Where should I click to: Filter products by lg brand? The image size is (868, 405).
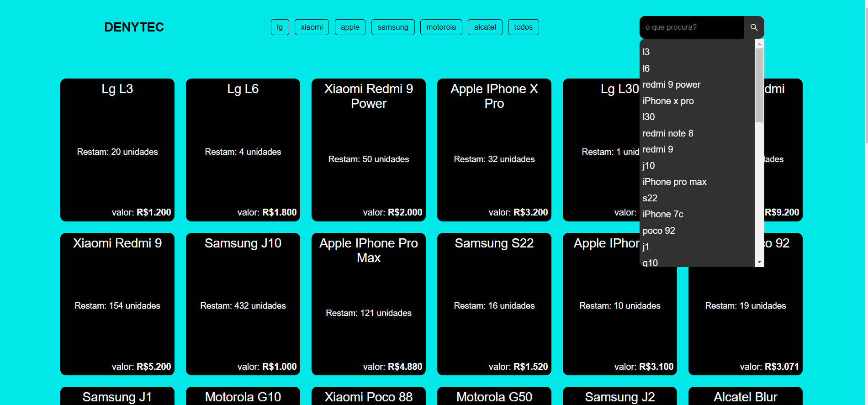click(x=280, y=27)
